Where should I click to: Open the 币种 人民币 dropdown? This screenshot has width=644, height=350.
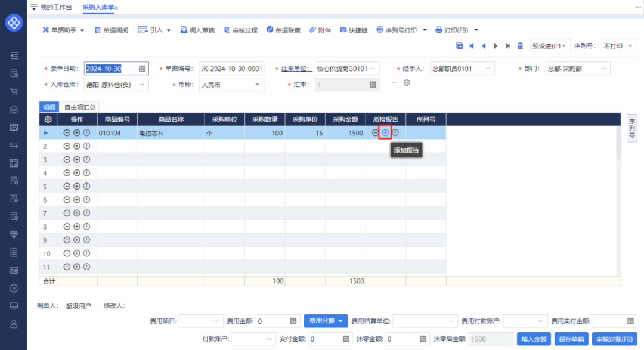pos(231,85)
